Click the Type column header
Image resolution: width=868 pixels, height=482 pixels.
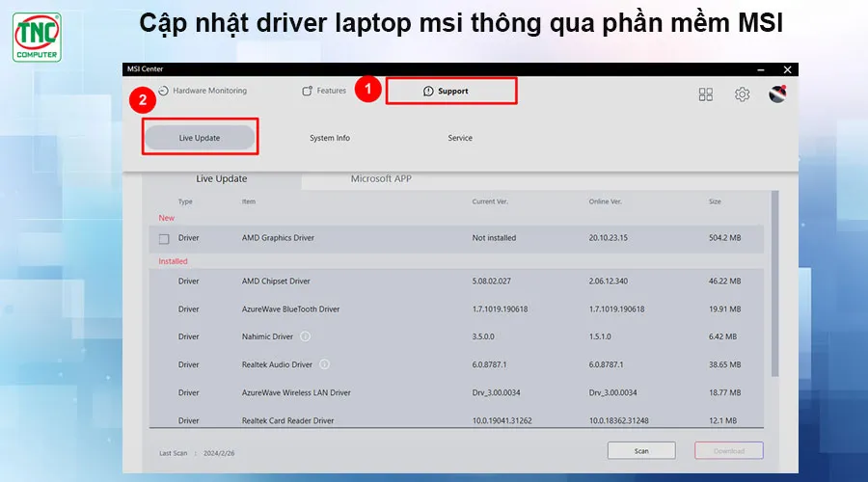click(x=185, y=201)
